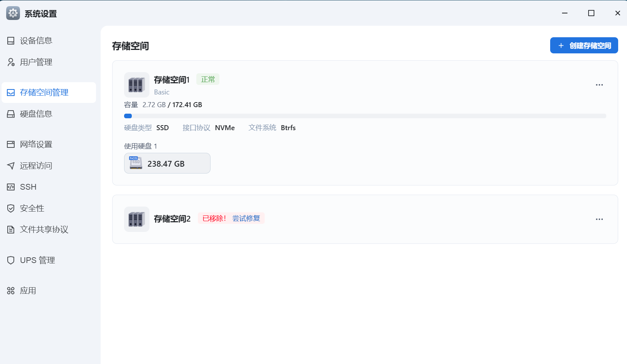Click the SSH terminal icon
The width and height of the screenshot is (627, 364).
point(11,187)
